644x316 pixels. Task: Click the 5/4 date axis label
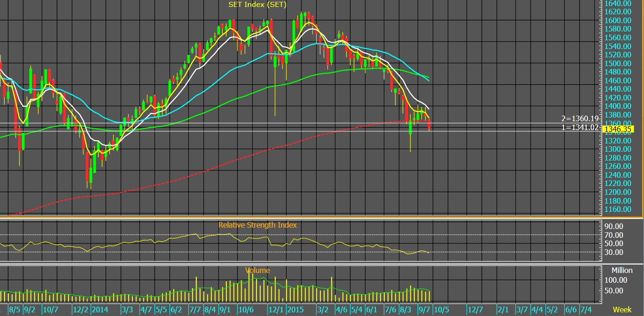click(x=356, y=309)
